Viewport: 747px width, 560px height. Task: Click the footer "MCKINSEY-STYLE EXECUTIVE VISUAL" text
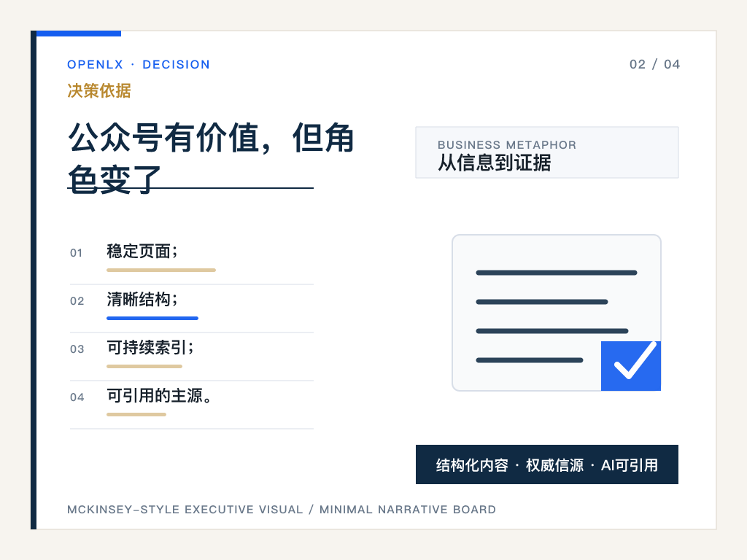(185, 510)
